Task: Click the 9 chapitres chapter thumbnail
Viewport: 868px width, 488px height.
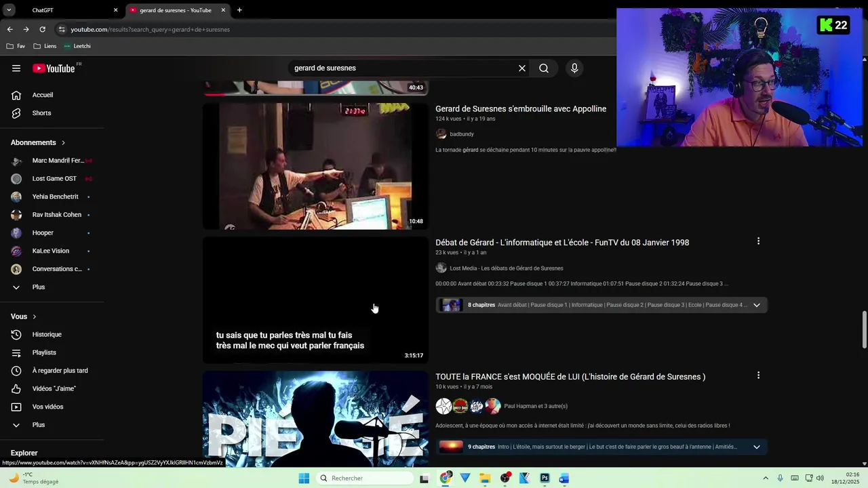Action: [x=451, y=447]
